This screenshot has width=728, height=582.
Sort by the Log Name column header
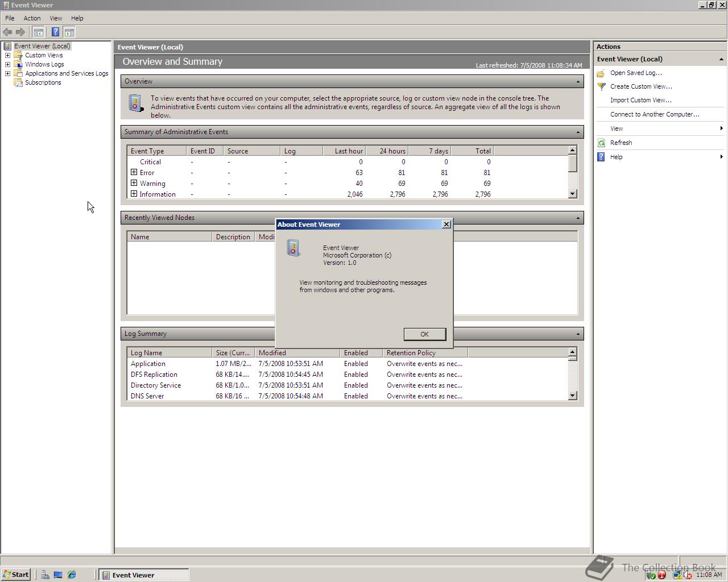tap(169, 353)
